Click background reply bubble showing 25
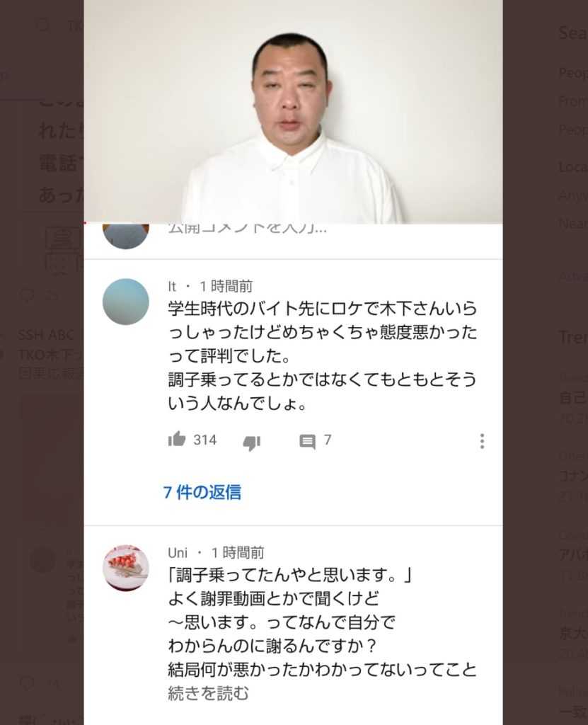The width and height of the screenshot is (588, 725). pos(28,295)
